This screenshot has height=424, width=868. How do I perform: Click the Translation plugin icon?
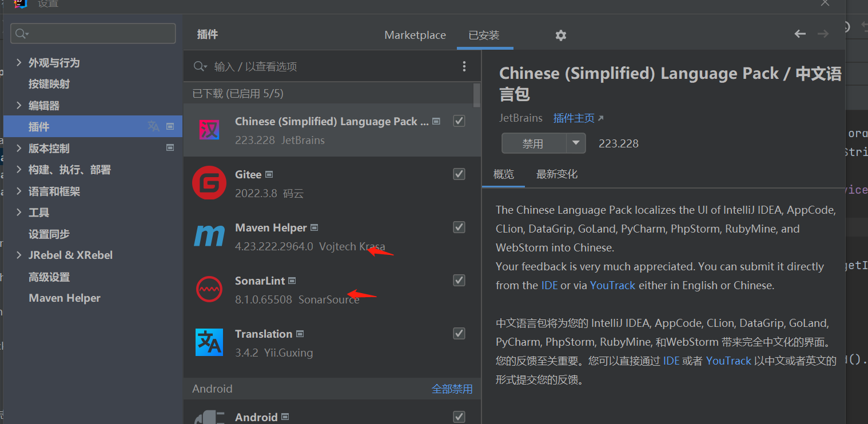[x=209, y=342]
